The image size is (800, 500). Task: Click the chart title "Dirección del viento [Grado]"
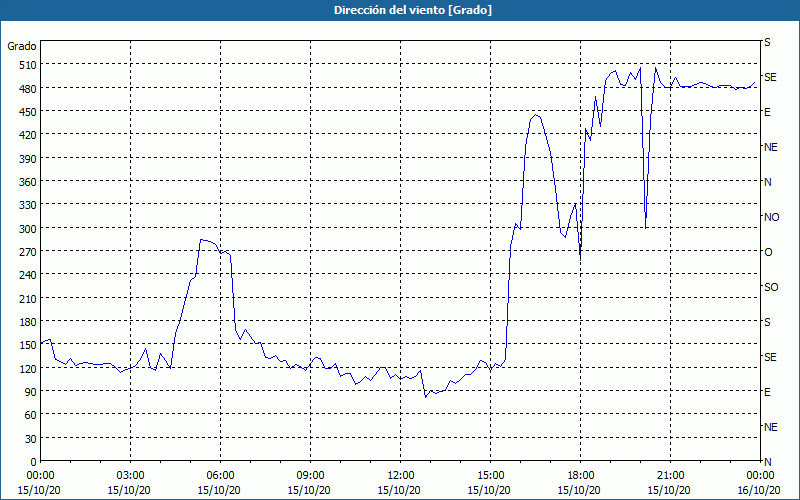[399, 10]
